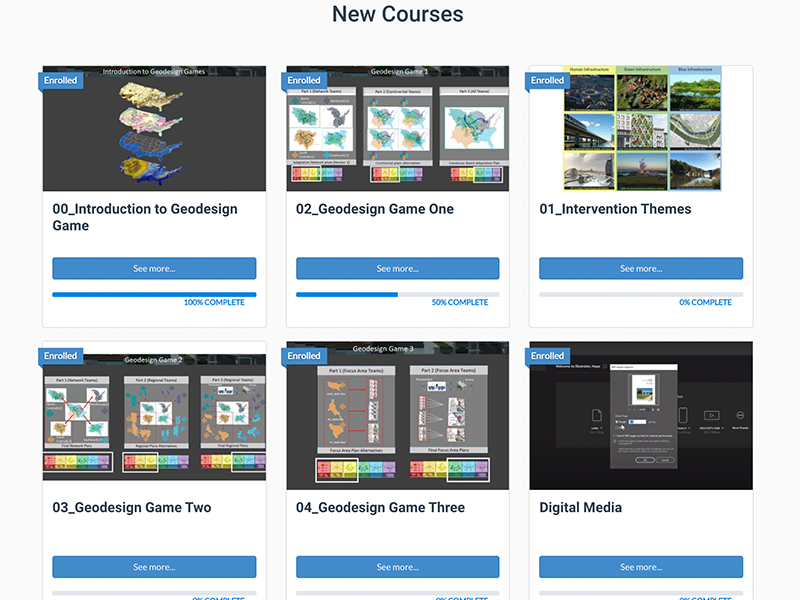Open the Digital Media course thumbnail
The height and width of the screenshot is (600, 800).
(641, 415)
